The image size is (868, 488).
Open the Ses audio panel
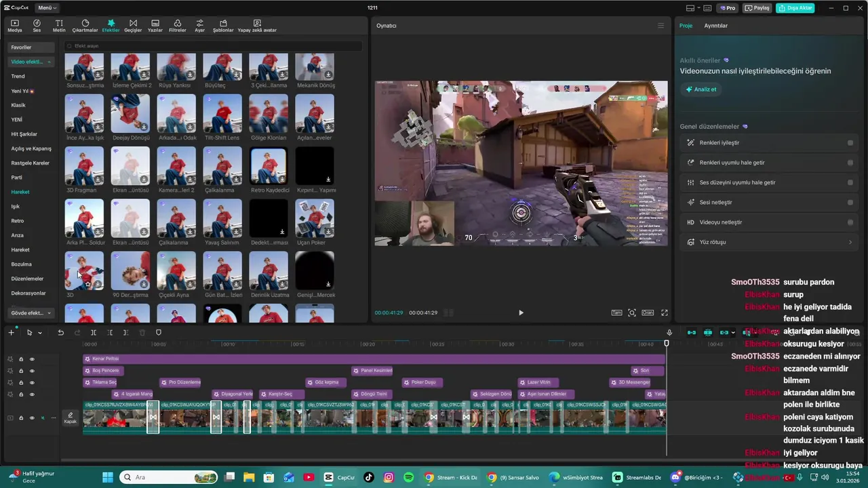click(37, 26)
